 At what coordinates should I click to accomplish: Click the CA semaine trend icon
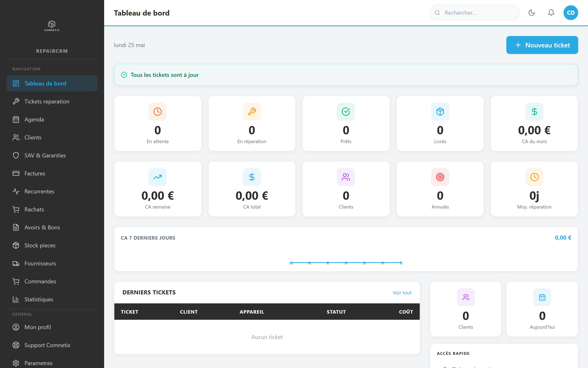(x=158, y=177)
